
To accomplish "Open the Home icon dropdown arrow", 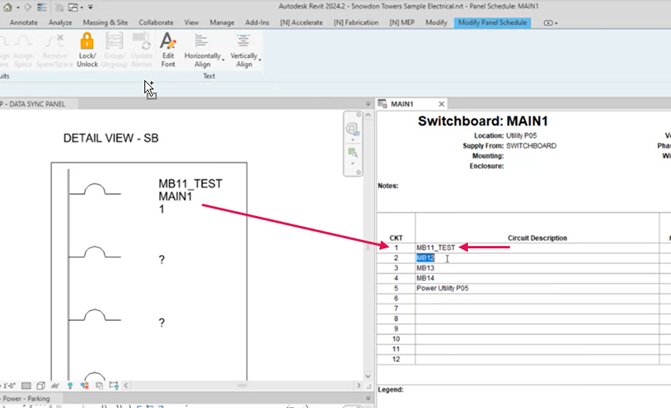I will pyautogui.click(x=18, y=8).
